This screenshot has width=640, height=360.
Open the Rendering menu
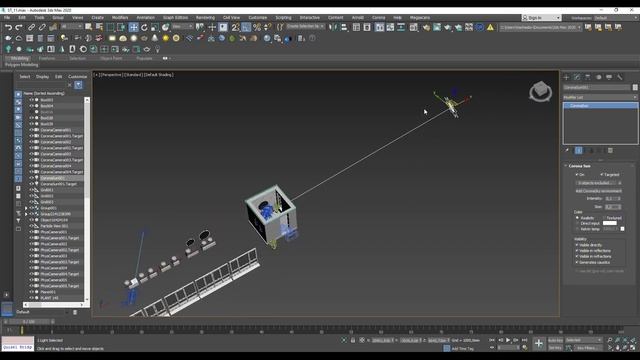(205, 18)
